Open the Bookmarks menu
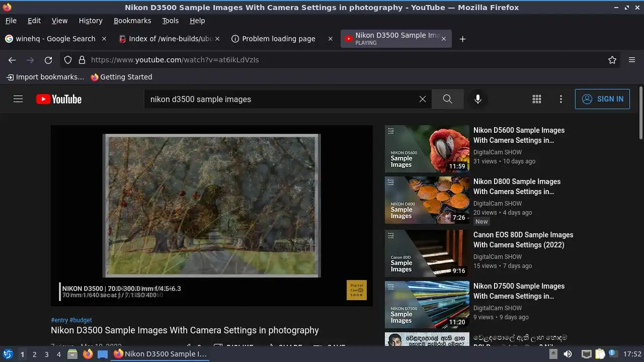 click(x=132, y=21)
